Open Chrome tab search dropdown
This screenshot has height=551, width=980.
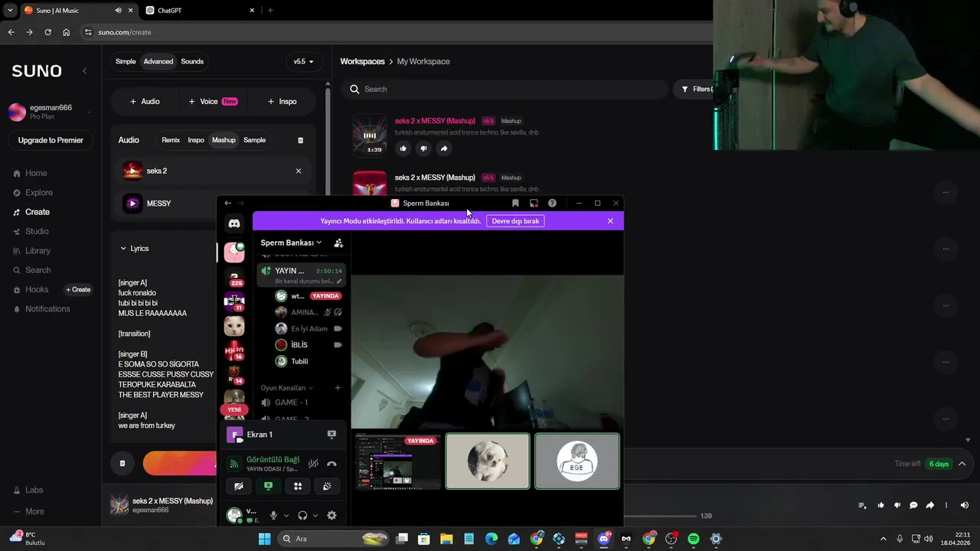pos(10,11)
